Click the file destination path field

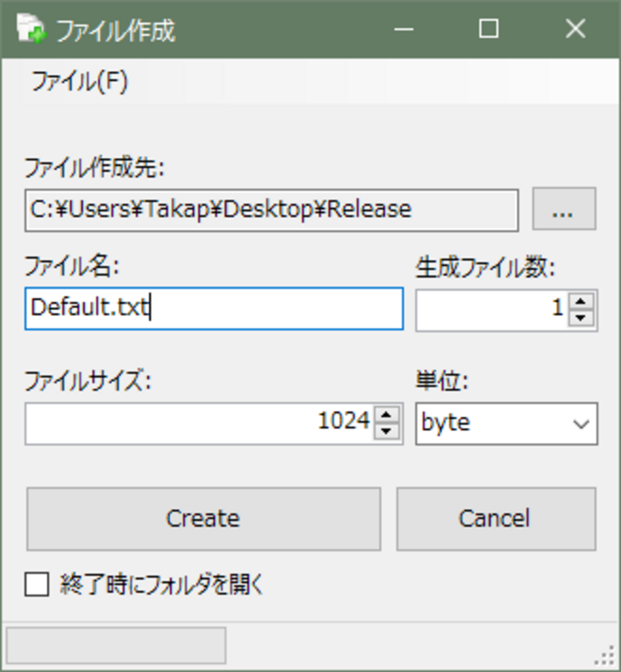pos(271,210)
